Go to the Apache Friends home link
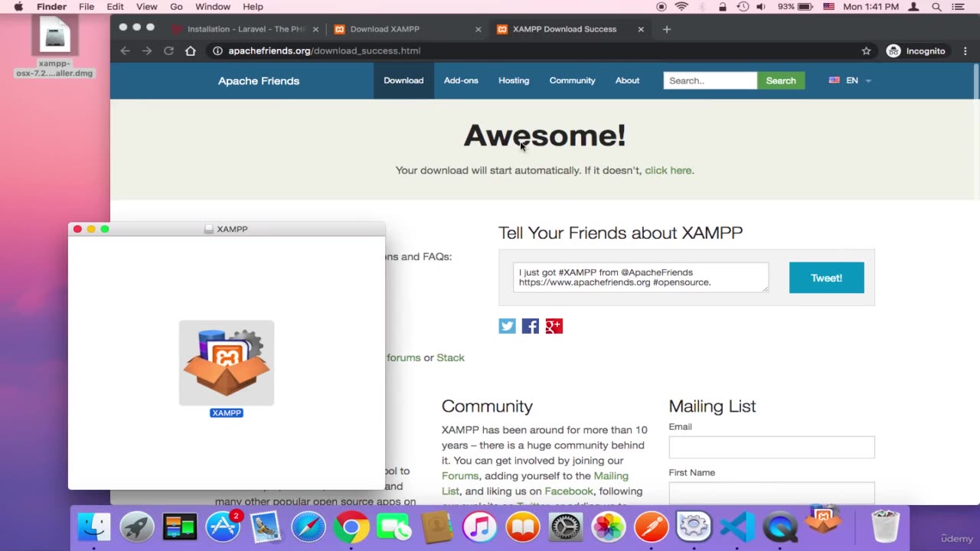Screen dimensions: 980x551 pyautogui.click(x=259, y=80)
